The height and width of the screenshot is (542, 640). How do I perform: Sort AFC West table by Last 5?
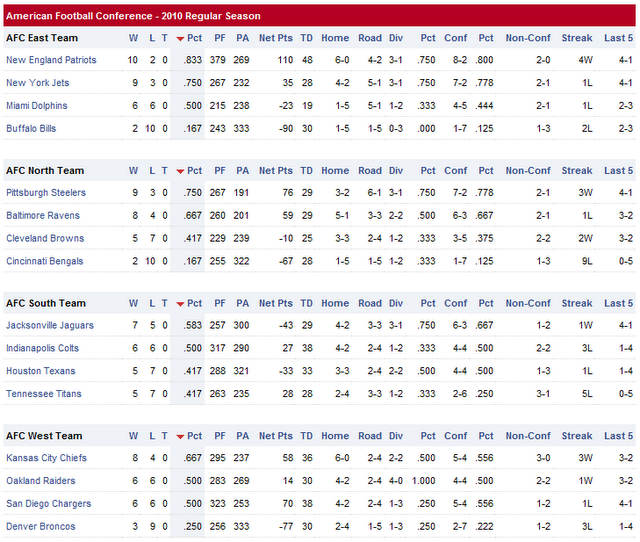tap(618, 436)
